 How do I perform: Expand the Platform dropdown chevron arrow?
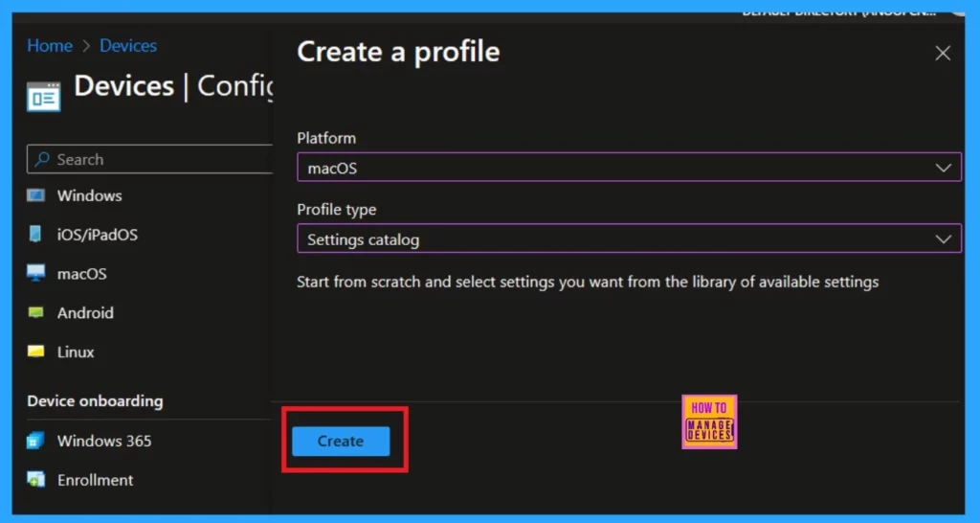click(x=943, y=168)
